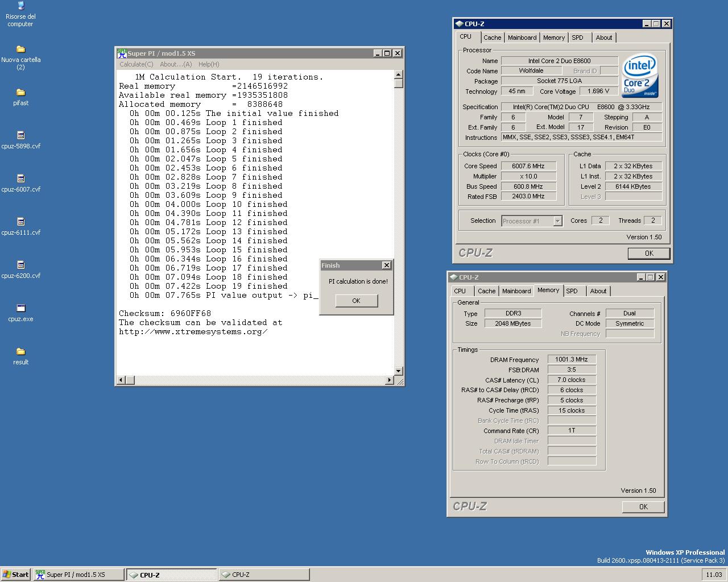Click top CPU-Z window title icon
The height and width of the screenshot is (582, 728).
coord(460,24)
